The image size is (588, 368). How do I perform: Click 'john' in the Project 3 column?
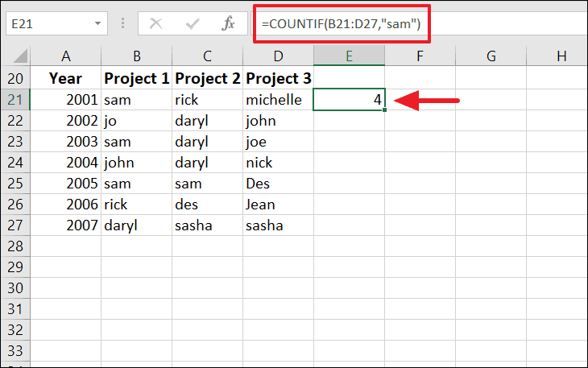pyautogui.click(x=278, y=120)
